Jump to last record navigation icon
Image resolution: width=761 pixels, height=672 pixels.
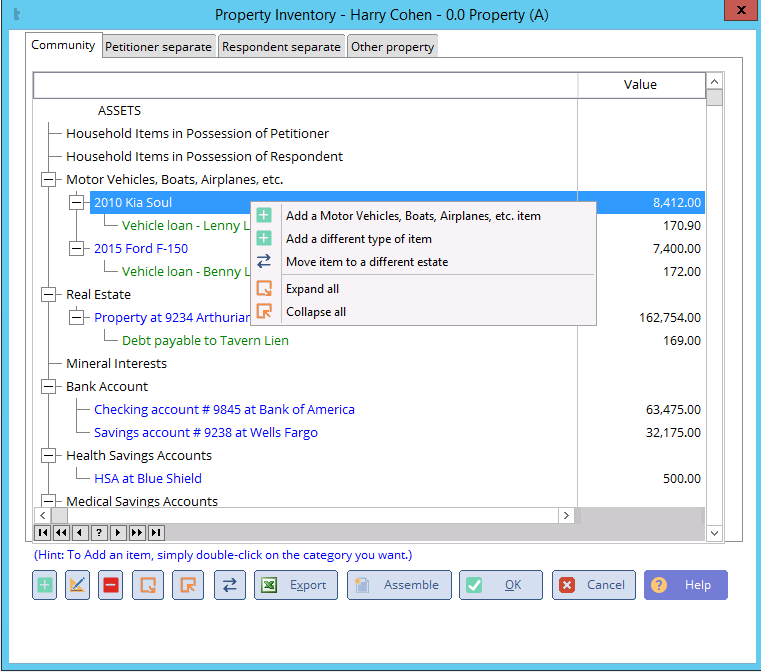pos(156,533)
